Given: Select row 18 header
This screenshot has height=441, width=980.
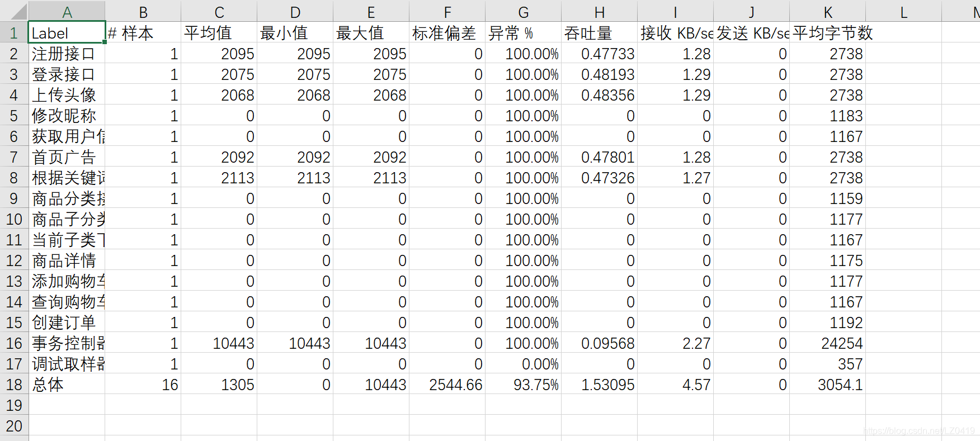Looking at the screenshot, I should pyautogui.click(x=14, y=385).
